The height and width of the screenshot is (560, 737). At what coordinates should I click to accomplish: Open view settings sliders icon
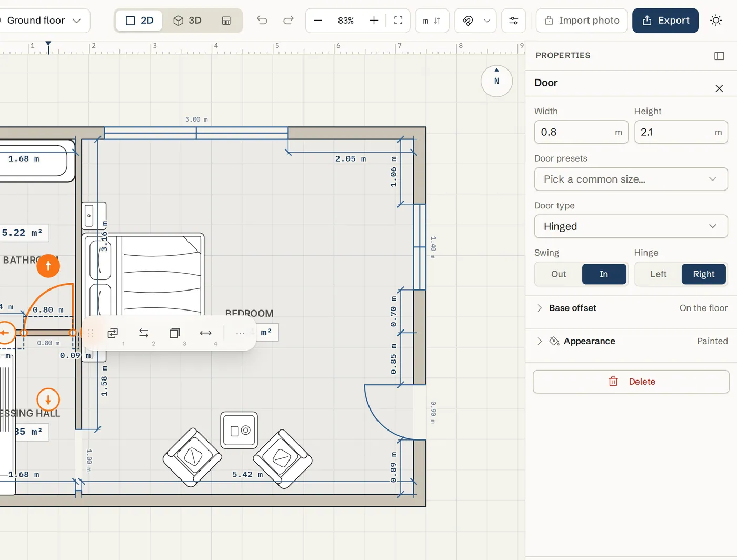click(x=514, y=21)
